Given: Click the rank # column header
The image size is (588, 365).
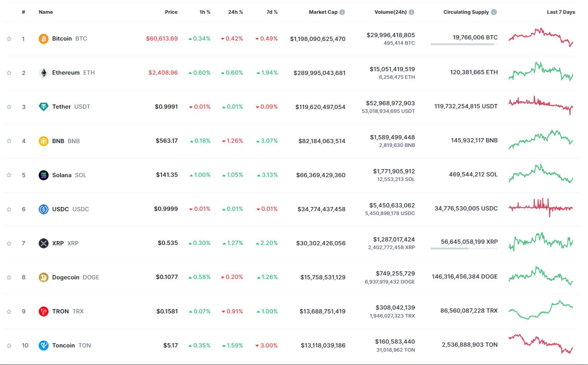Looking at the screenshot, I should [x=23, y=12].
